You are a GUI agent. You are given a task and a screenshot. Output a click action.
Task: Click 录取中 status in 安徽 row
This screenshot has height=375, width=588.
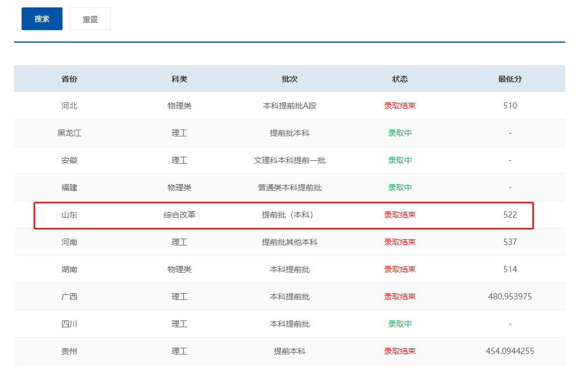[400, 160]
